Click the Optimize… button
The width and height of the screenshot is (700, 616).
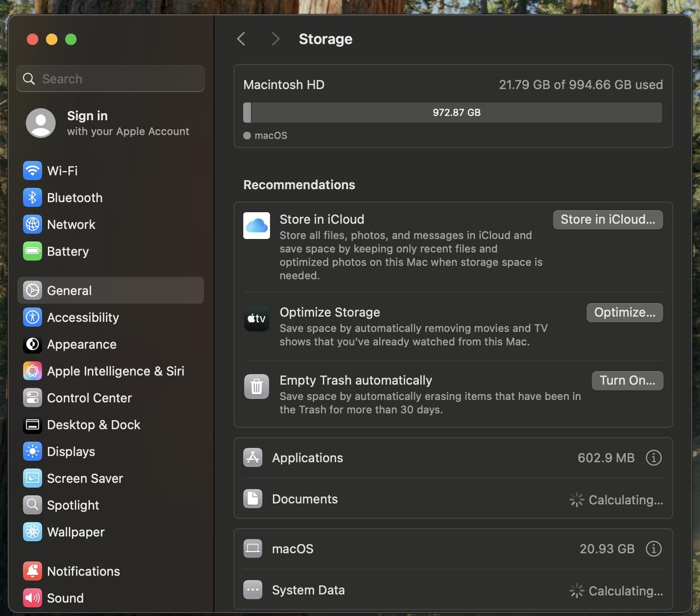(x=624, y=313)
